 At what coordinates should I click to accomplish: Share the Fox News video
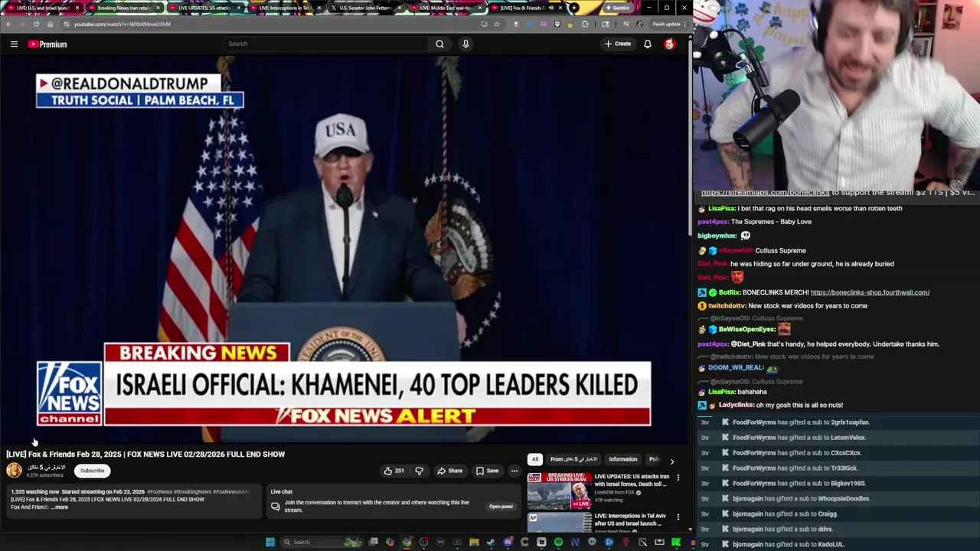[449, 471]
